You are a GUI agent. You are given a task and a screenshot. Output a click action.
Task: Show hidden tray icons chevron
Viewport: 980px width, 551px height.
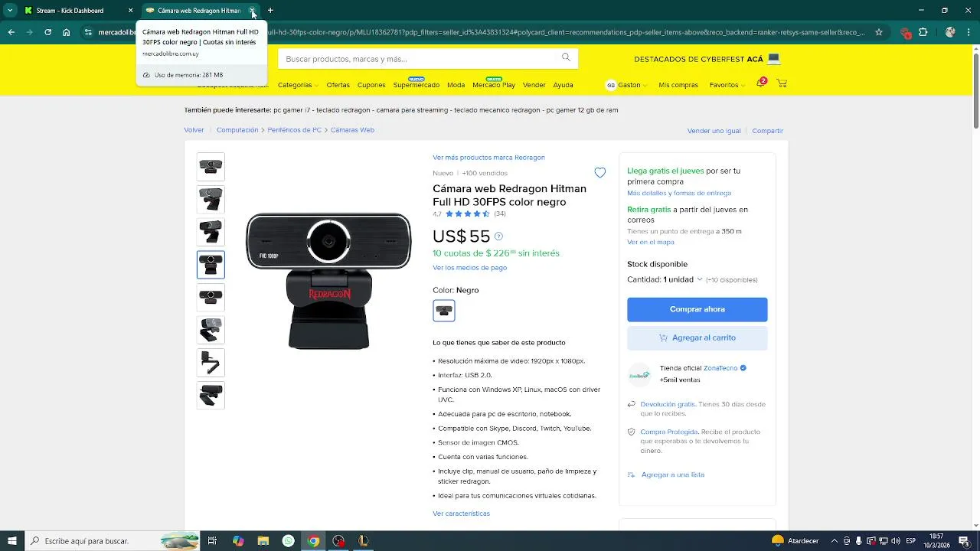pos(834,541)
